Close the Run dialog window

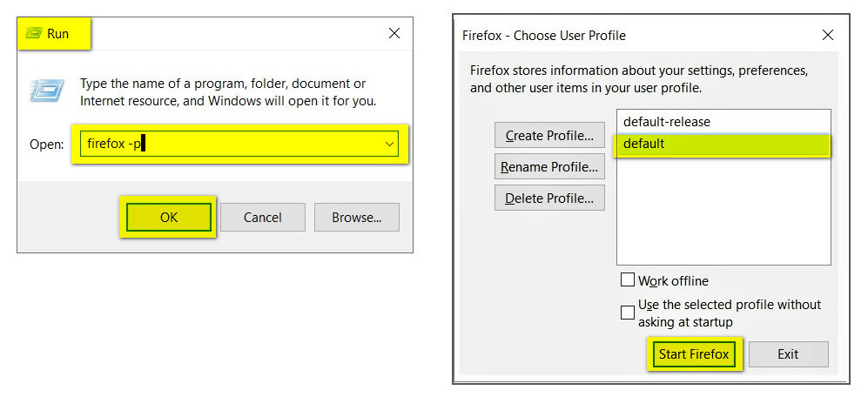coord(394,34)
